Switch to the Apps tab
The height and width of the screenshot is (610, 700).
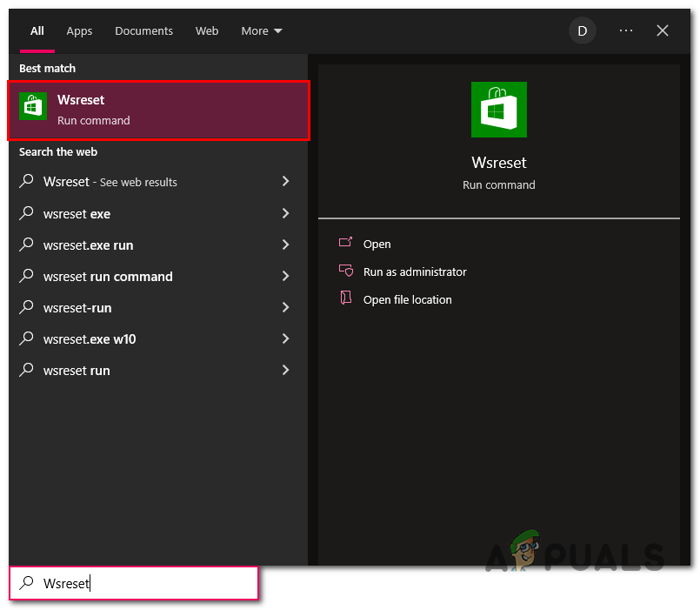pos(79,30)
